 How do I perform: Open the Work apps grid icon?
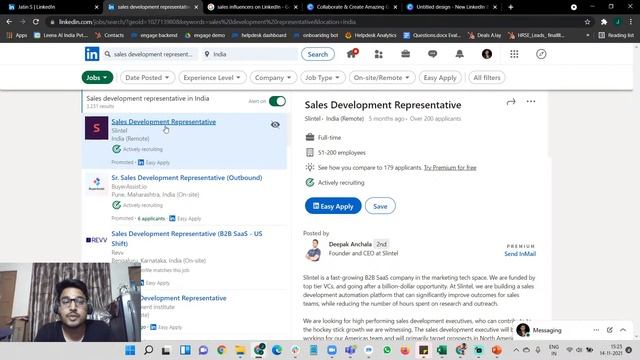[x=514, y=54]
